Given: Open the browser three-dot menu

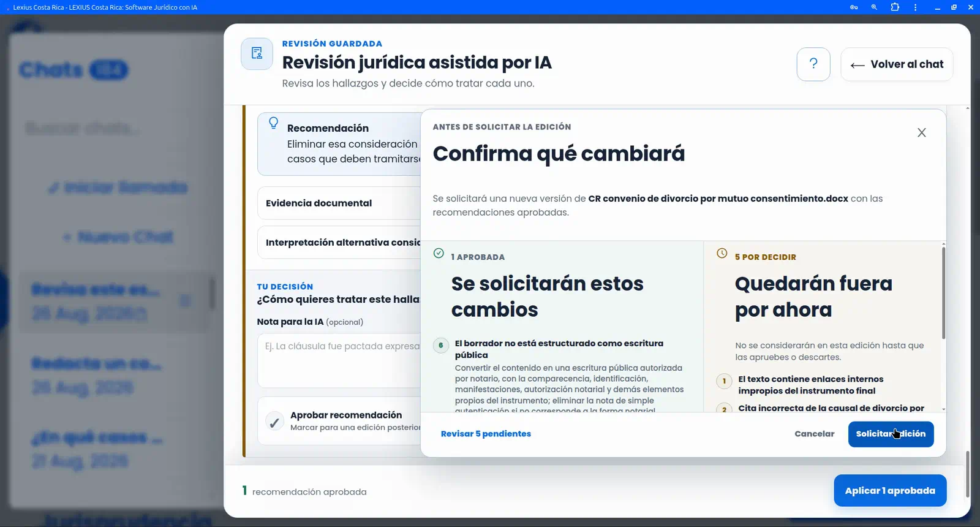Looking at the screenshot, I should click(915, 7).
